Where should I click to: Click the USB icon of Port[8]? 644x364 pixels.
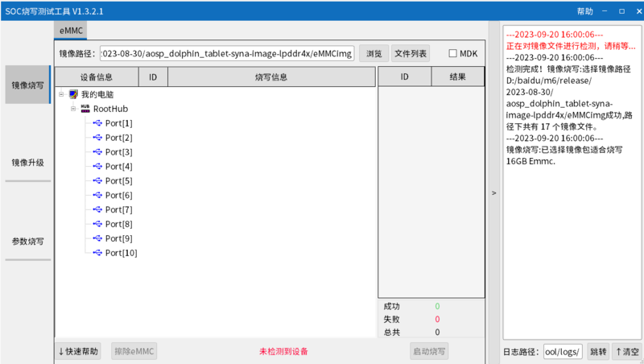pos(97,224)
